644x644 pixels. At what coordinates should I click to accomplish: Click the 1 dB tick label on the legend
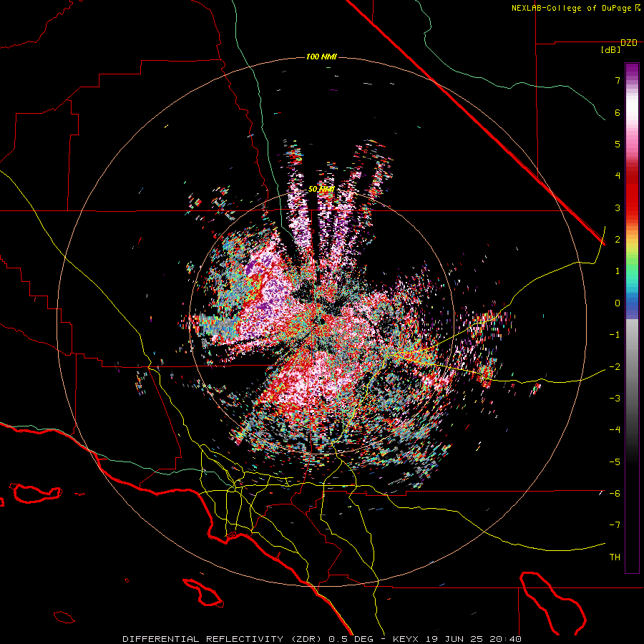pos(618,271)
